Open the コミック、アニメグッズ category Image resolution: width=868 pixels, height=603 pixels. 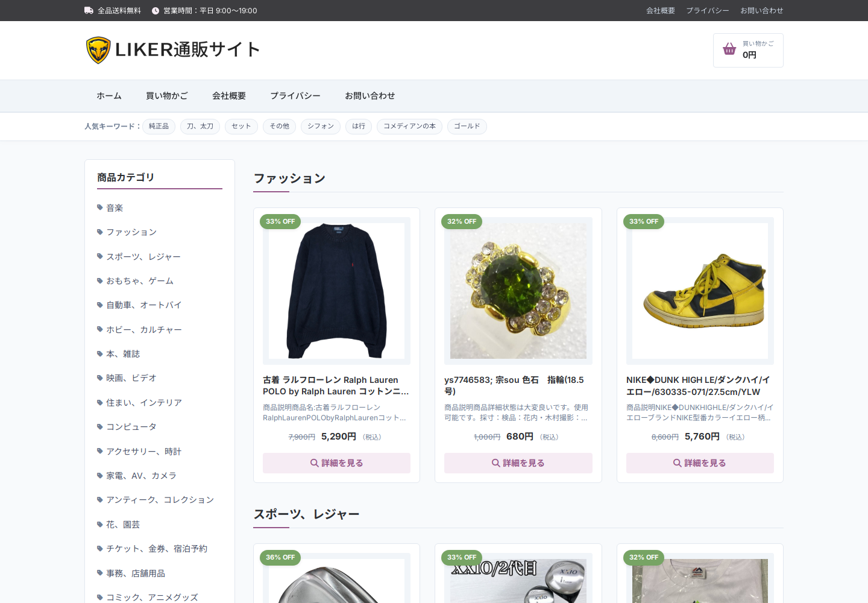click(x=152, y=597)
